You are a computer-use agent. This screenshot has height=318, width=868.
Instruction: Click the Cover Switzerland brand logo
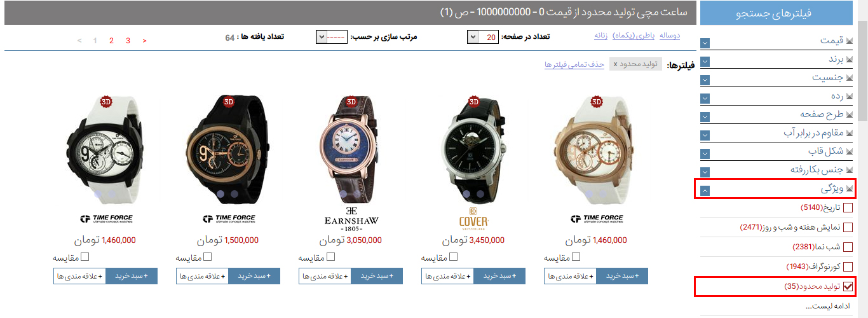point(473,219)
